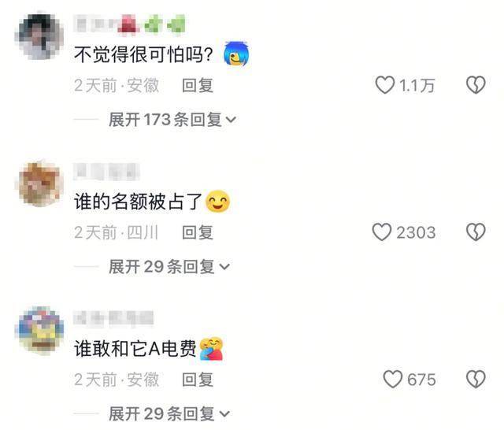Dislike the 谁敢和它A电费 comment

(x=476, y=380)
